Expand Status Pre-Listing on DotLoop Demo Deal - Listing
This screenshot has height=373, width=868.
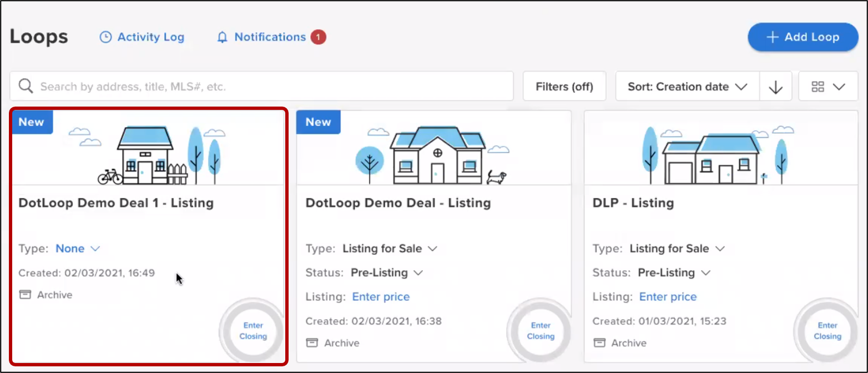coord(387,273)
